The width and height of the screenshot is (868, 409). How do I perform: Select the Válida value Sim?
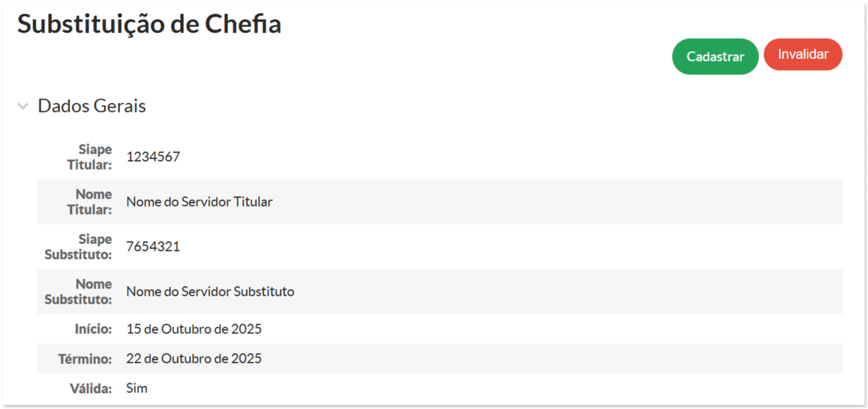[x=136, y=388]
